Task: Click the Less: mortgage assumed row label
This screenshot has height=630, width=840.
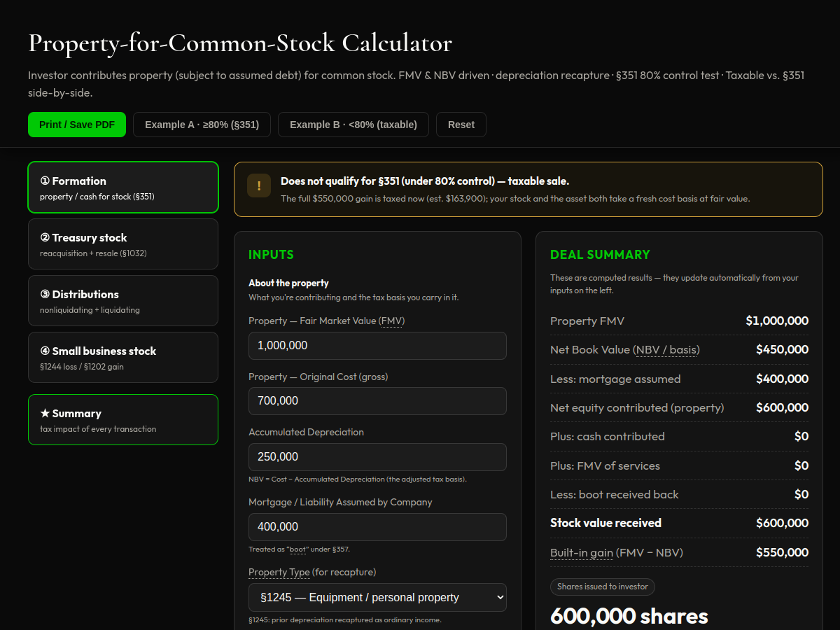Action: (x=615, y=379)
